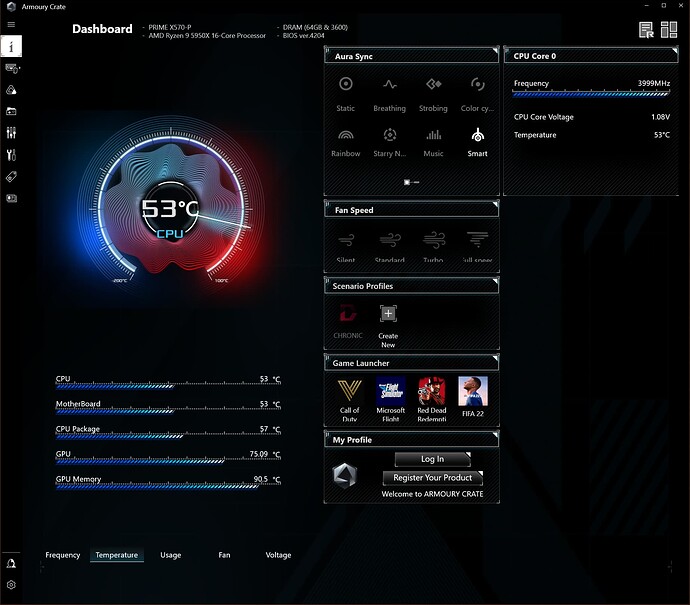Select Rainbow Aura Sync effect
690x605 pixels.
point(345,143)
